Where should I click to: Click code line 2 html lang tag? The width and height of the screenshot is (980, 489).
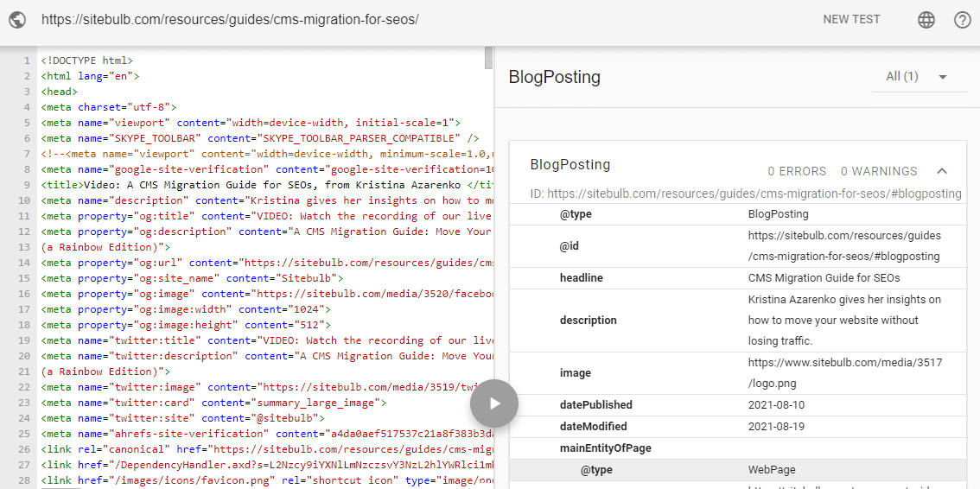pyautogui.click(x=90, y=76)
